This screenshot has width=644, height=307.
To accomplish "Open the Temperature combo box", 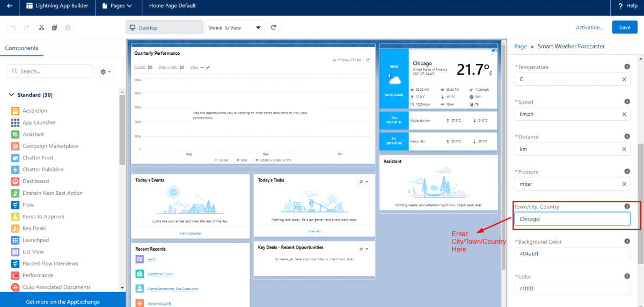I will (x=572, y=79).
